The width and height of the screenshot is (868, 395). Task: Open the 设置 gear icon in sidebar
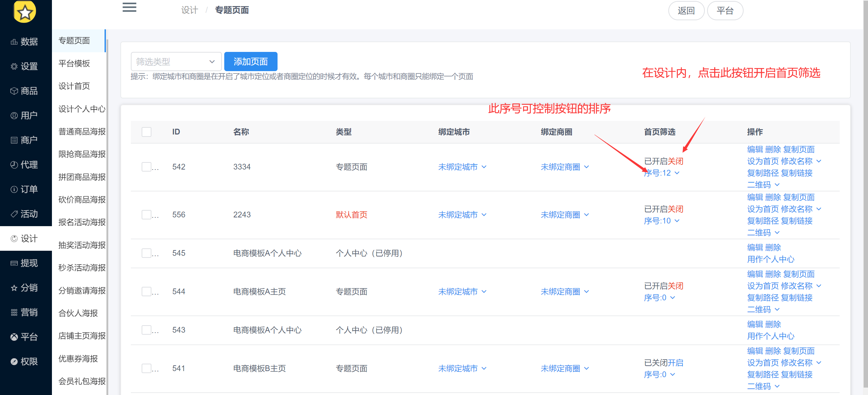[x=14, y=66]
